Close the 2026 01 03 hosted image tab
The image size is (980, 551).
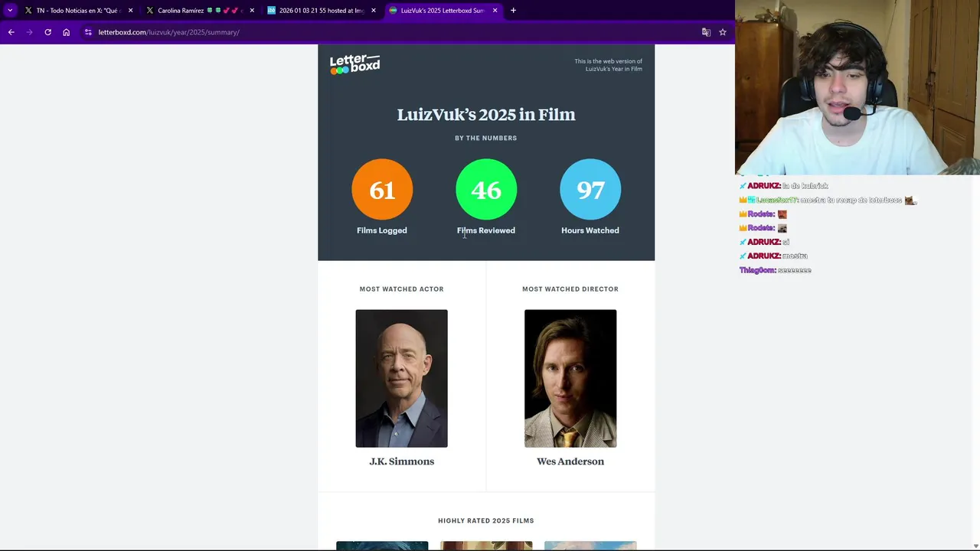(x=374, y=11)
